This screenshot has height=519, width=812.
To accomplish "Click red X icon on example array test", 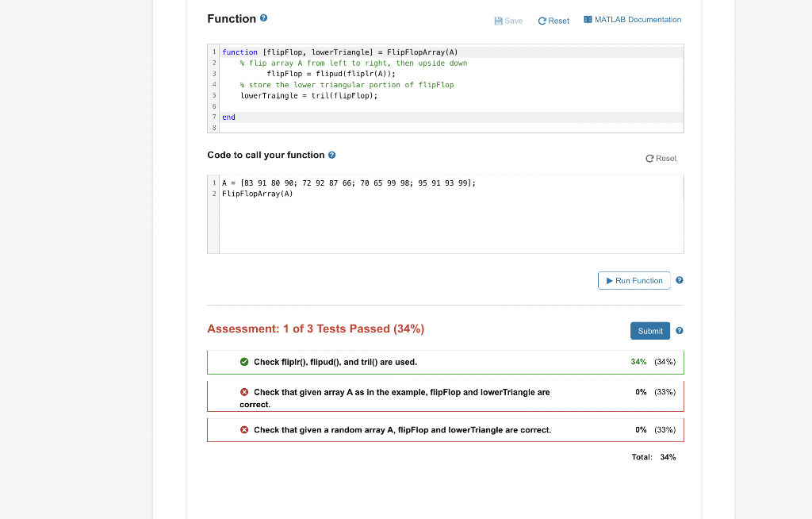I will [x=244, y=392].
